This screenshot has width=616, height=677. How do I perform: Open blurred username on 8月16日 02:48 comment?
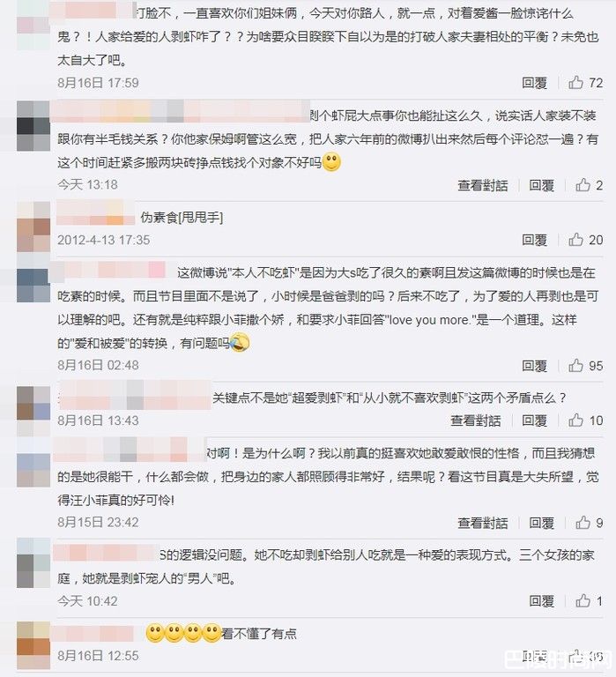(x=108, y=270)
